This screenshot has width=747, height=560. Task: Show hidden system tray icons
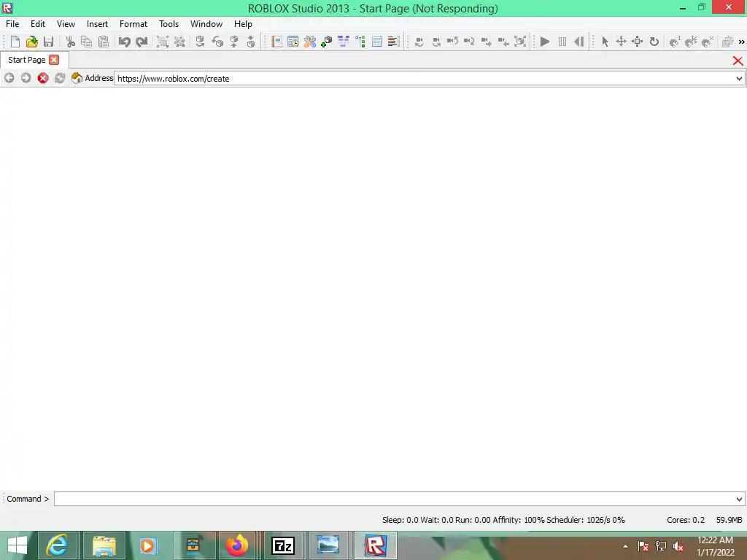click(x=625, y=546)
